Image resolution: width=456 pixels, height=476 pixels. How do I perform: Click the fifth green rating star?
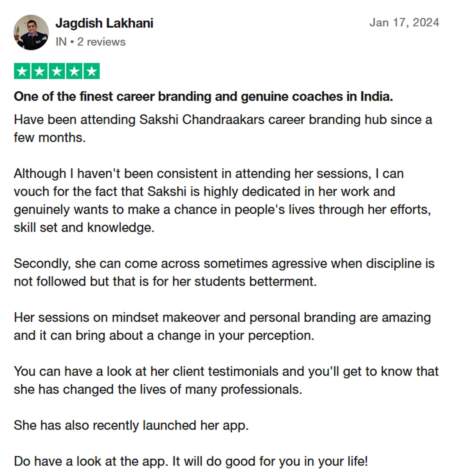tap(92, 71)
